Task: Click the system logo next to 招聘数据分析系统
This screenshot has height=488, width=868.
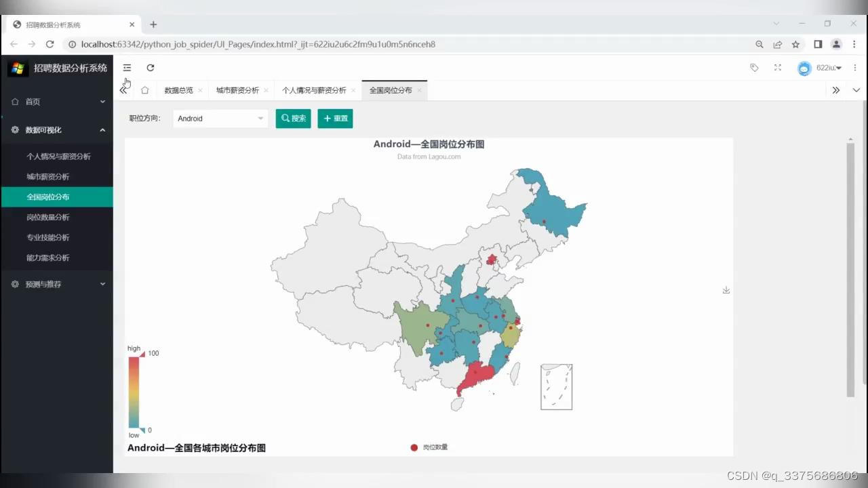Action: tap(18, 68)
